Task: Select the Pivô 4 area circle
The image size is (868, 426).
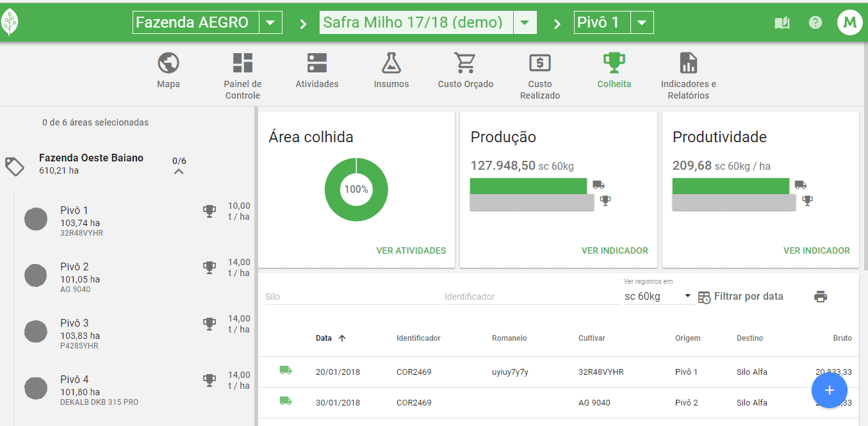Action: (x=36, y=388)
